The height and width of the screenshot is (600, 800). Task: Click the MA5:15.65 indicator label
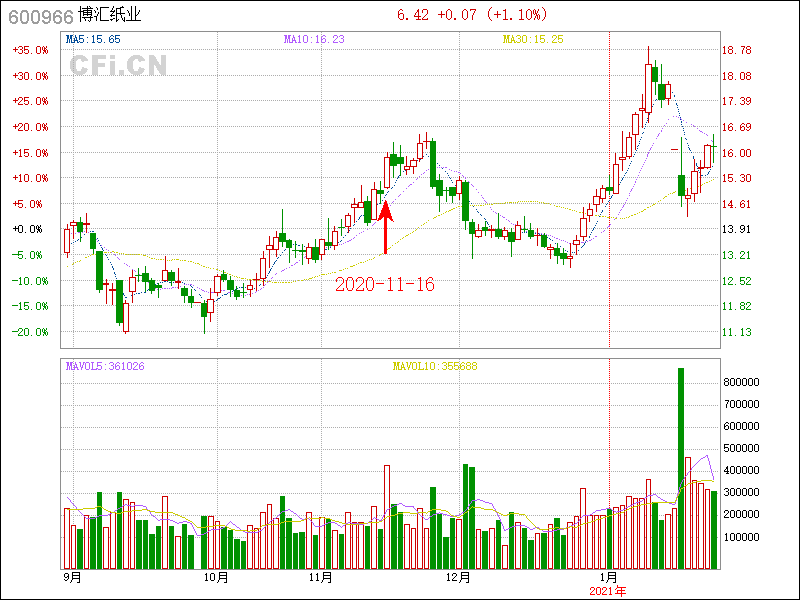click(93, 39)
